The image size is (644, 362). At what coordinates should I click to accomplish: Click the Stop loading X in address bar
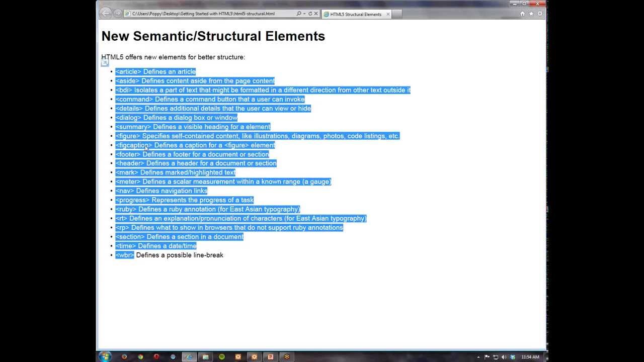316,14
